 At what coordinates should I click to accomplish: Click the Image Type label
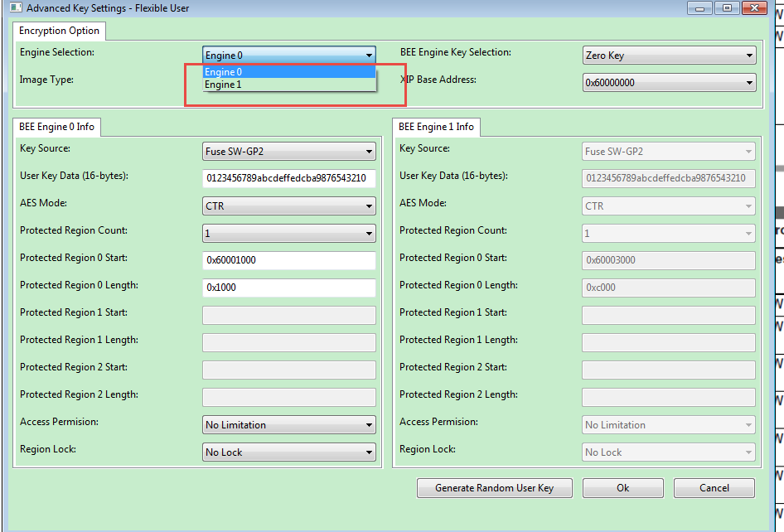click(x=46, y=80)
